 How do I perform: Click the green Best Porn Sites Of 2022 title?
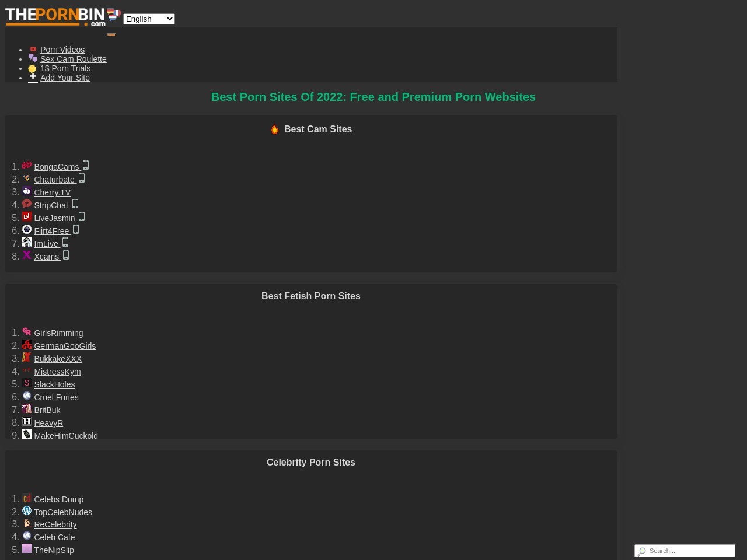click(x=373, y=97)
